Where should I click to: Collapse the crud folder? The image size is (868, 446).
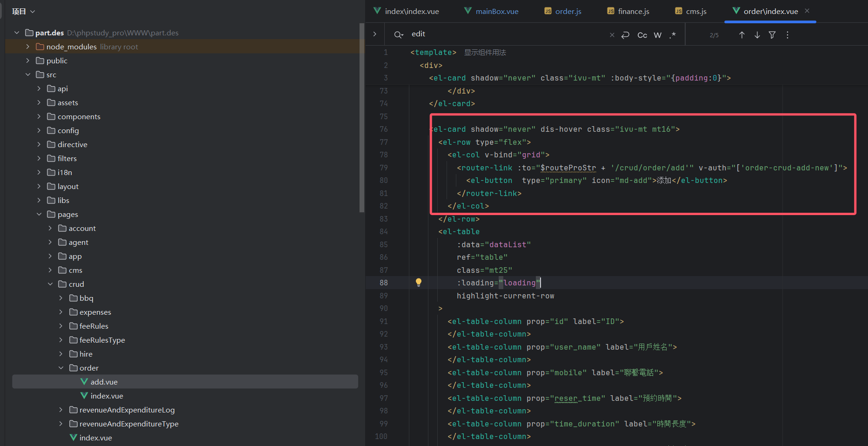pyautogui.click(x=50, y=284)
